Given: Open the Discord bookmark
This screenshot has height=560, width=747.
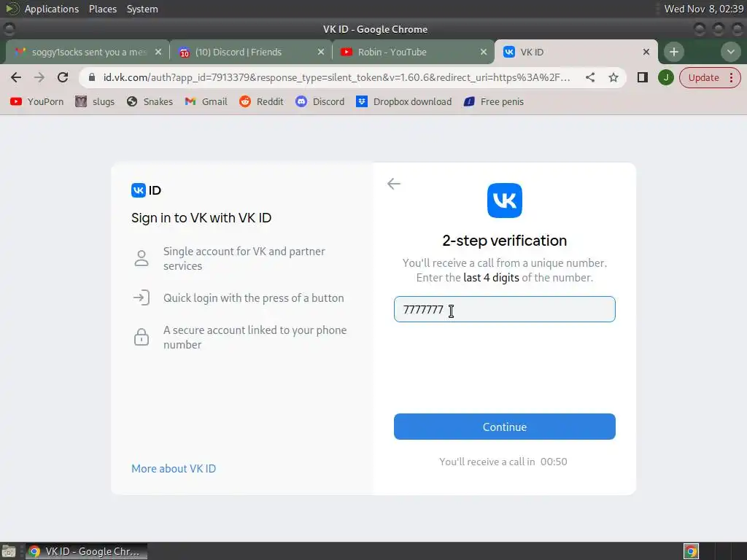Looking at the screenshot, I should tap(320, 101).
